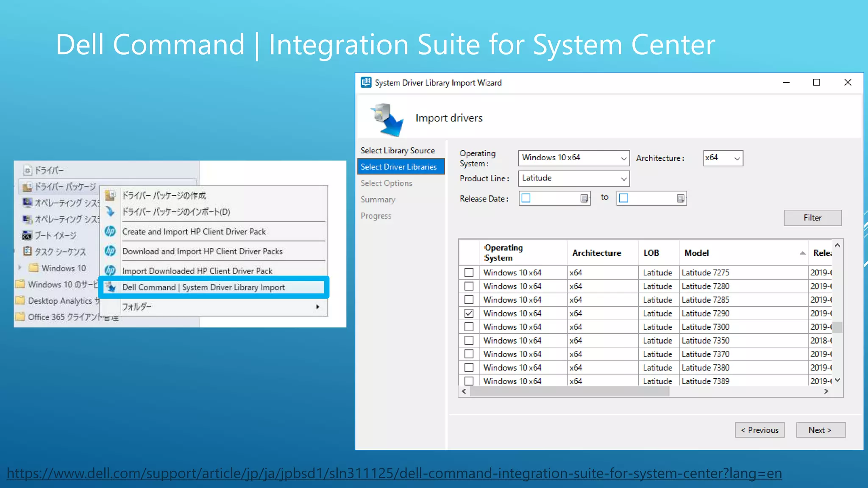This screenshot has height=488, width=868.
Task: Click the ドライバー パッケージのインポート arrow icon
Action: (x=110, y=211)
